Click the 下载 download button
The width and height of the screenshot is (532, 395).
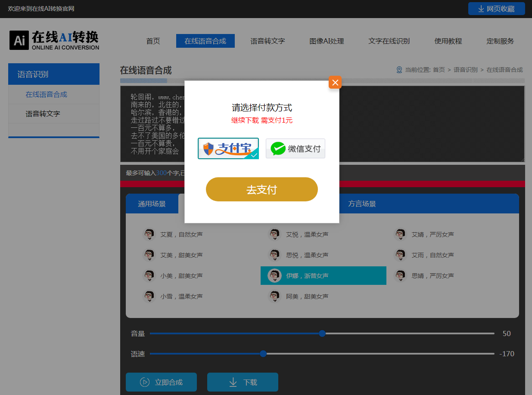pos(243,382)
